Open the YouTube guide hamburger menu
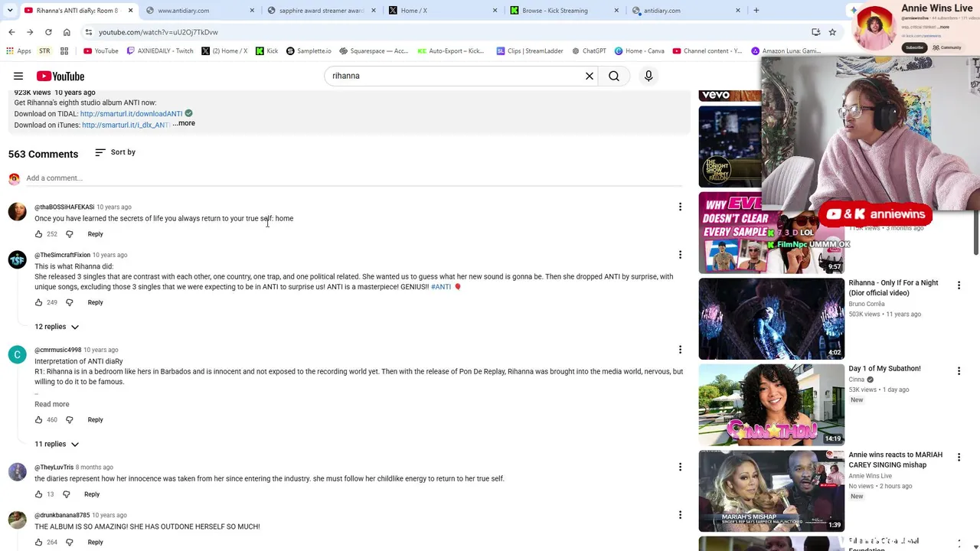 [18, 76]
